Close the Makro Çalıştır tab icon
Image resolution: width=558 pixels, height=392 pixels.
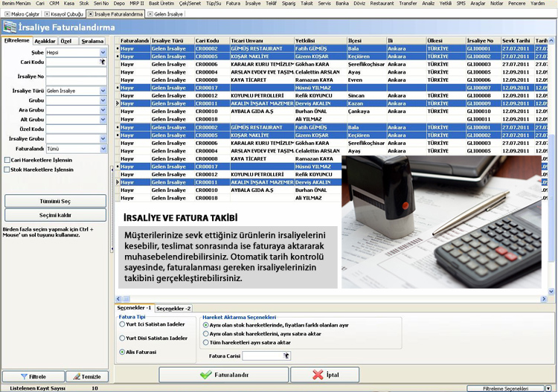(x=7, y=14)
